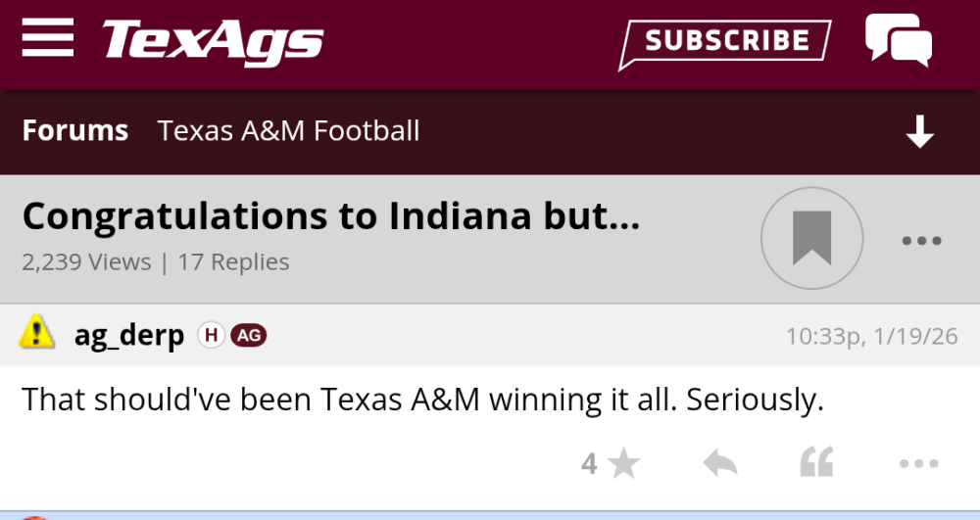Go to the Forums section

[75, 131]
